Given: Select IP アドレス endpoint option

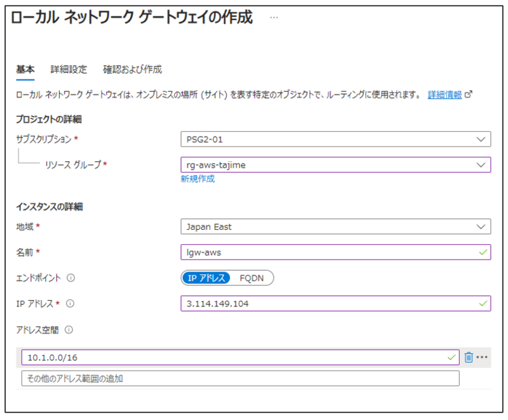Looking at the screenshot, I should coord(206,278).
